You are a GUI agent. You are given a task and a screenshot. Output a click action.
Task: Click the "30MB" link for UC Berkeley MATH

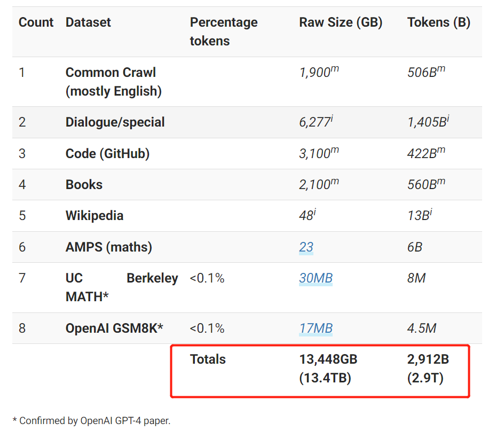[x=316, y=278]
